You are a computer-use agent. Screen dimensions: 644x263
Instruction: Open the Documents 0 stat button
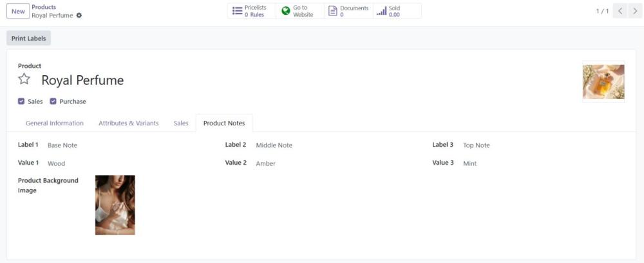(x=348, y=11)
